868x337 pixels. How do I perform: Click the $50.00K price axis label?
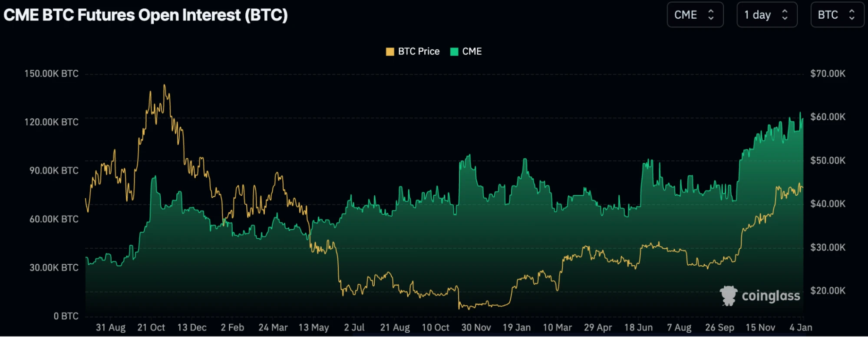[x=828, y=160]
